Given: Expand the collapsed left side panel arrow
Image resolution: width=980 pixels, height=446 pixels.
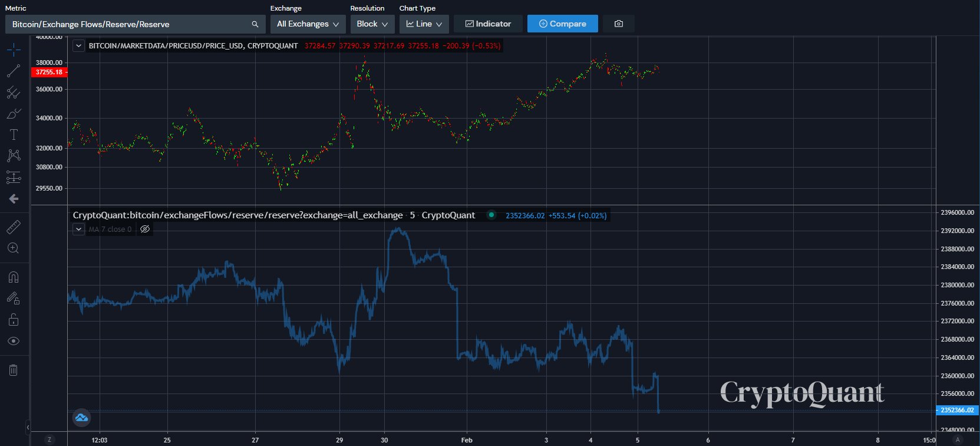Looking at the screenshot, I should 28,427.
